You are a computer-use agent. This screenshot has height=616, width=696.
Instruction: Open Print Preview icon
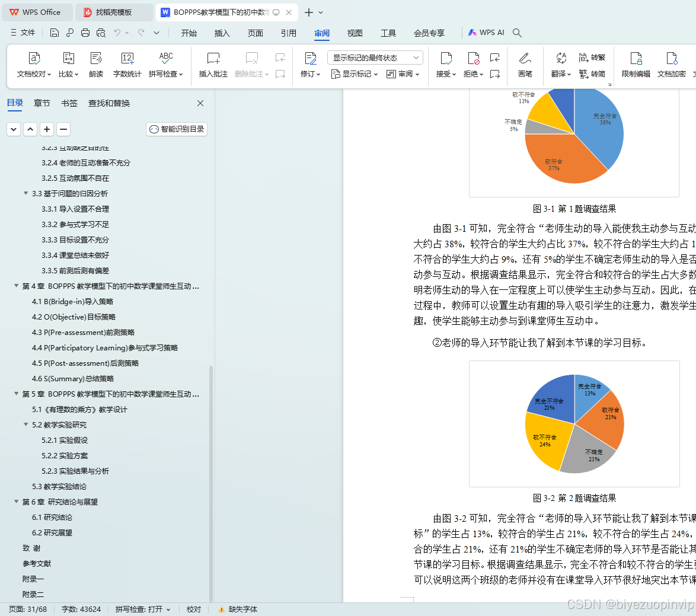(101, 33)
